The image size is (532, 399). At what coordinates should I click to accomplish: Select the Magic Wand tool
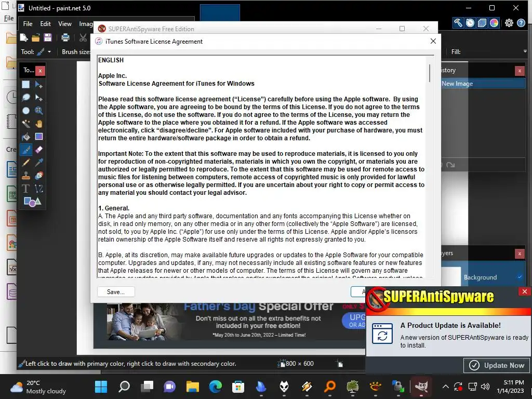pyautogui.click(x=26, y=124)
